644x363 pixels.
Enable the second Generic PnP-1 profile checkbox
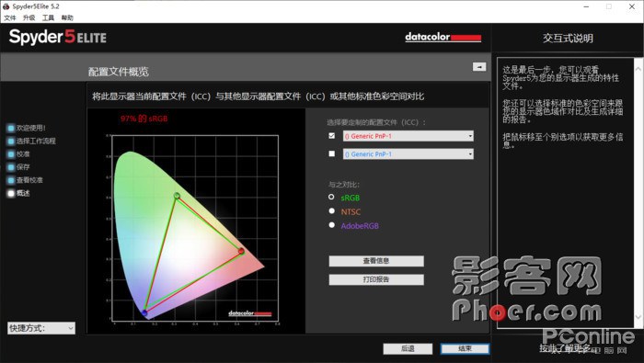332,153
